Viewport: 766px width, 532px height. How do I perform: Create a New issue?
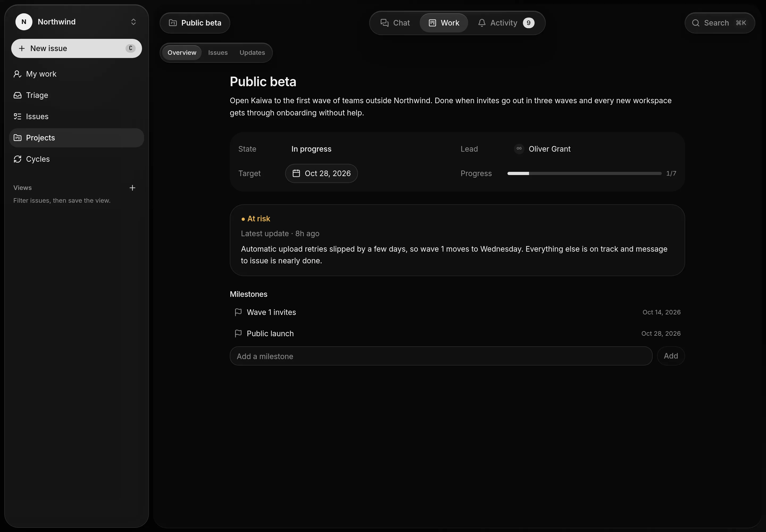[x=76, y=48]
